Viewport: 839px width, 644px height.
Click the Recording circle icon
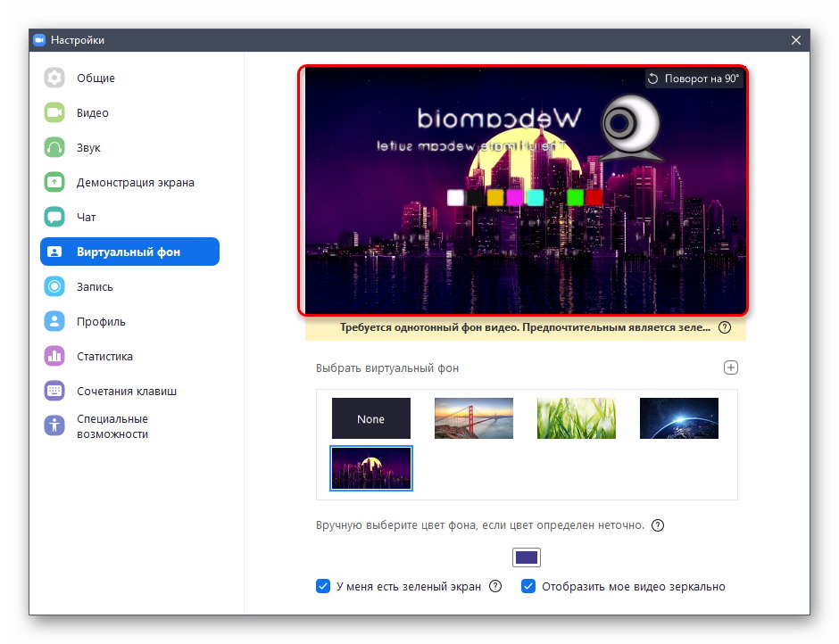coord(54,287)
